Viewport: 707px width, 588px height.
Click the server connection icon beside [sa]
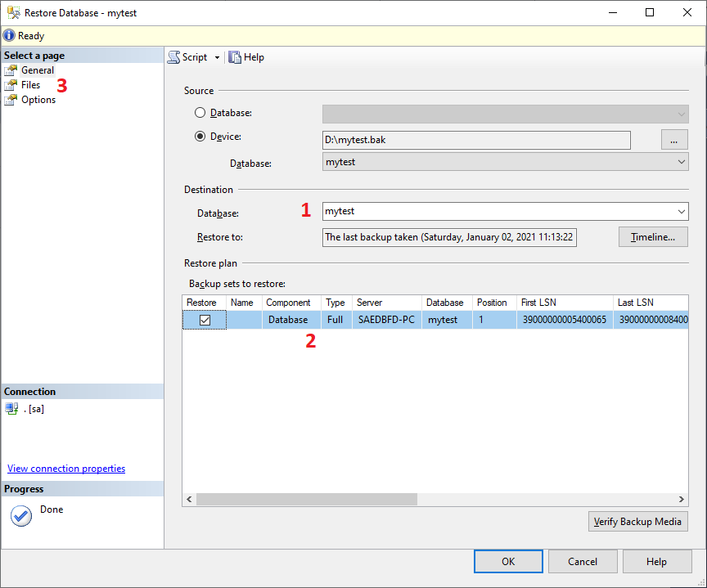click(11, 409)
